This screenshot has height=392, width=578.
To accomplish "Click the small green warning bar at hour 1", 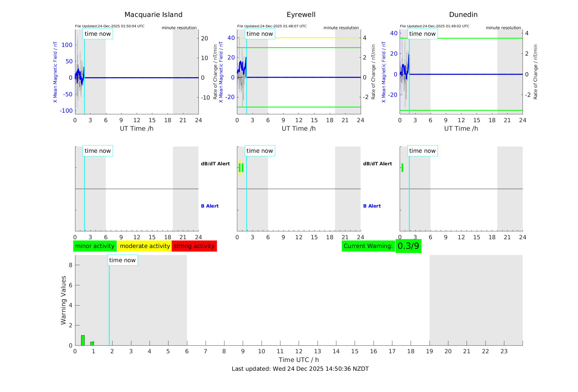I will click(92, 343).
